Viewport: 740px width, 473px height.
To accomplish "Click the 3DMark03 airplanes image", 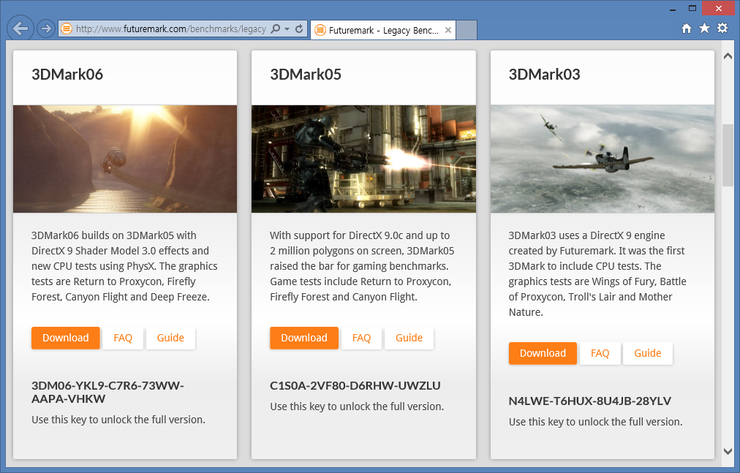I will coord(602,159).
